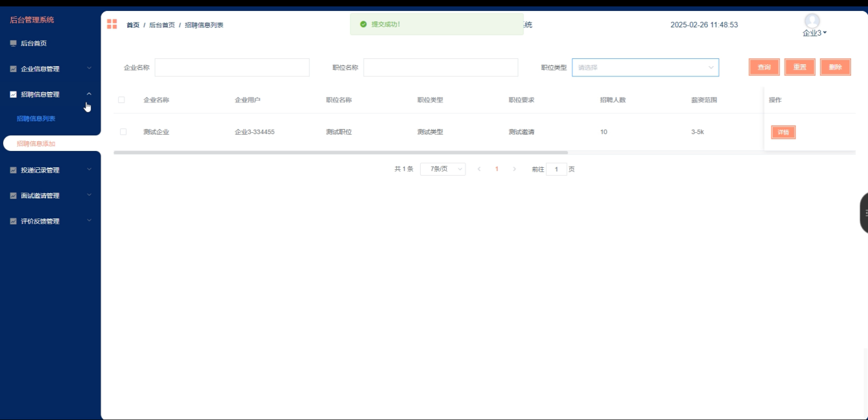868x420 pixels.
Task: Collapse 招聘信息管理 menu chevron
Action: tap(89, 94)
